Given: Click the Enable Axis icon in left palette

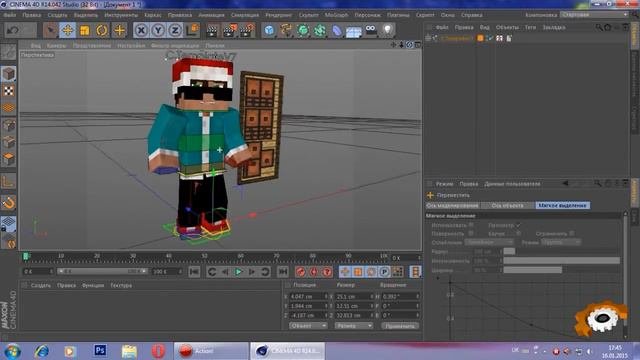Looking at the screenshot, I should 9,181.
